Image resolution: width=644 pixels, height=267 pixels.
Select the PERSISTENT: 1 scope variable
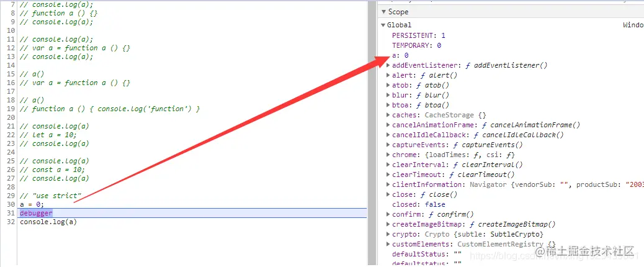(x=419, y=35)
